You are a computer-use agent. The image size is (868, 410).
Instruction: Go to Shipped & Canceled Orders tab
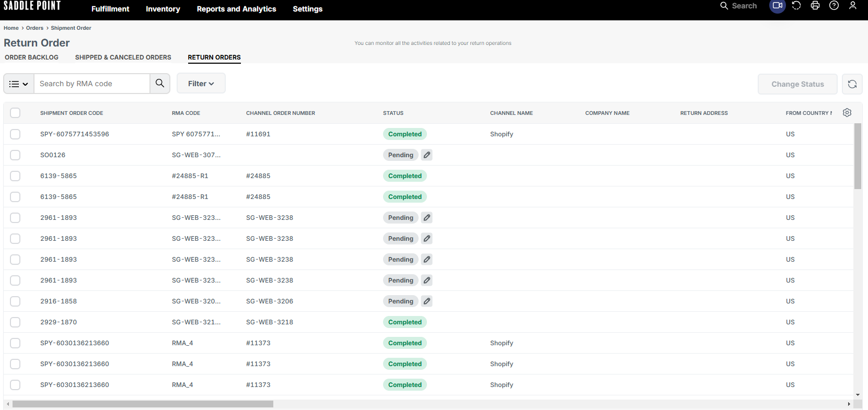point(123,57)
